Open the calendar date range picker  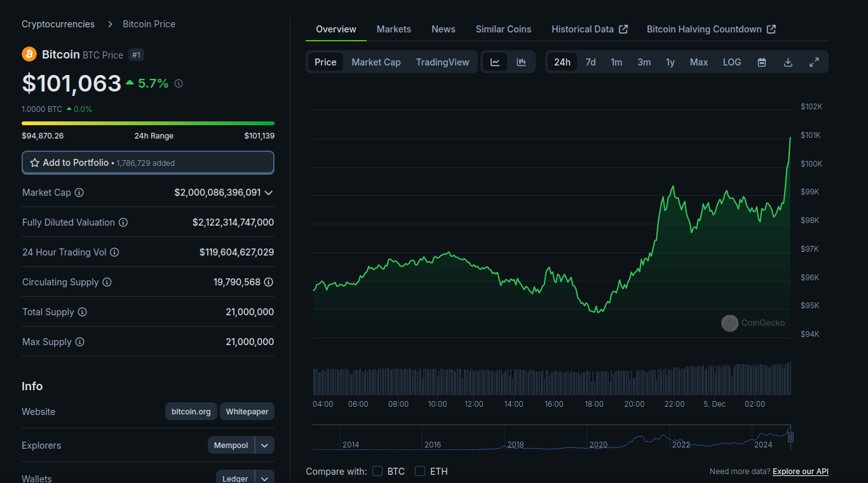coord(762,62)
